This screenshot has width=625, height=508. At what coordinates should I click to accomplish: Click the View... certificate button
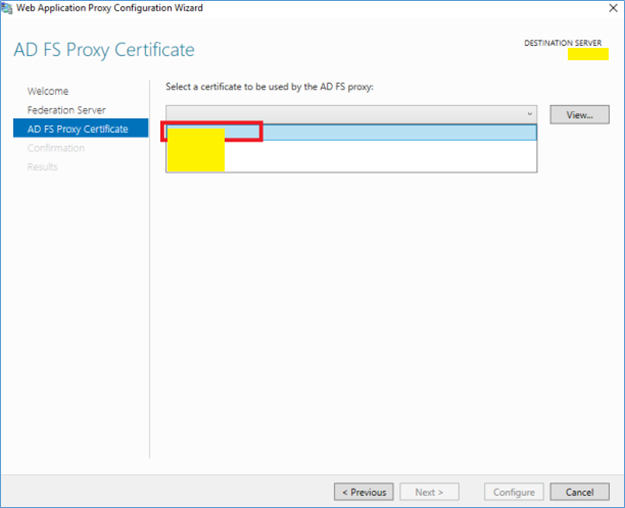click(580, 115)
